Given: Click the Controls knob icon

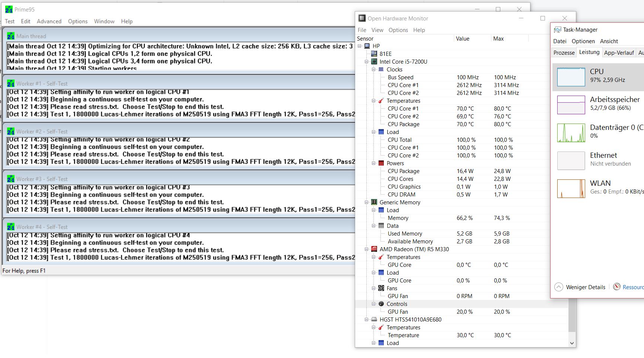Looking at the screenshot, I should [381, 304].
